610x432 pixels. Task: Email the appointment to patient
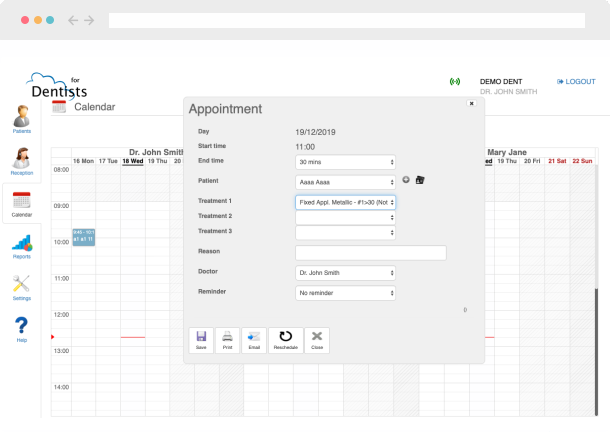[x=253, y=339]
